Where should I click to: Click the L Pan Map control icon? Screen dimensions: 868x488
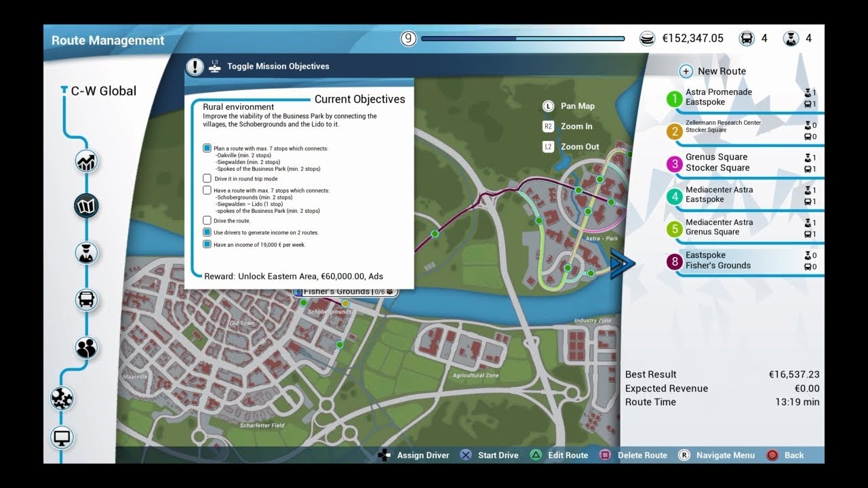549,106
